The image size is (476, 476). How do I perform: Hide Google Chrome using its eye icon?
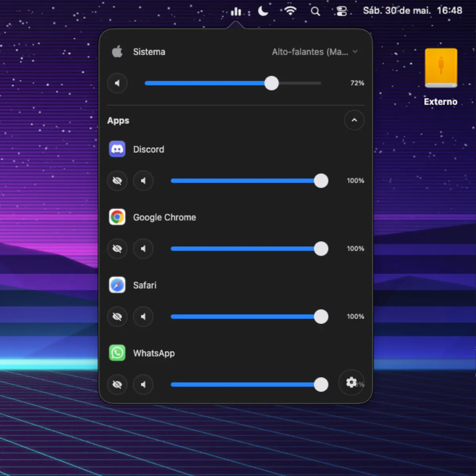tap(117, 249)
